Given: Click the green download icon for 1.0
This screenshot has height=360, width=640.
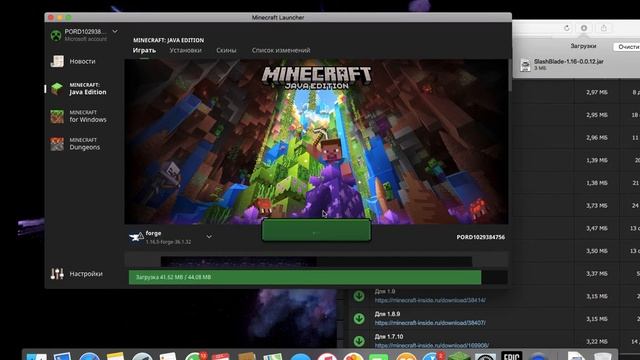Looking at the screenshot, I should [x=359, y=296].
